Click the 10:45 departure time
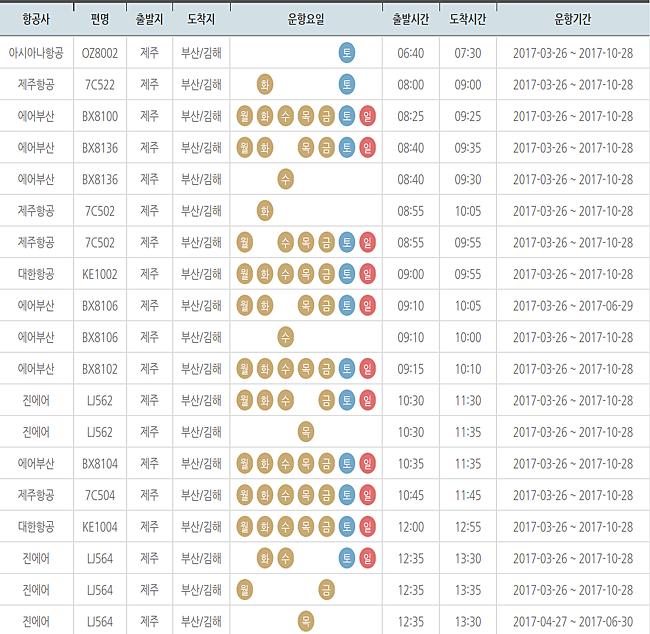The image size is (650, 634). pos(410,495)
